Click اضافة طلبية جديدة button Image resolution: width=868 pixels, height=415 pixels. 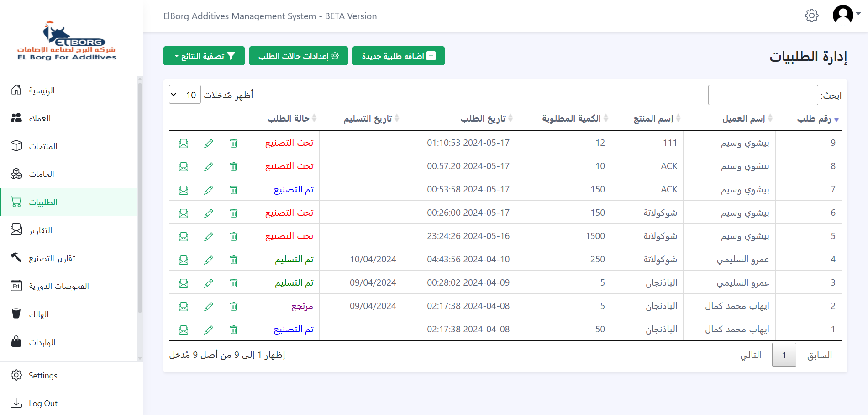coord(398,56)
